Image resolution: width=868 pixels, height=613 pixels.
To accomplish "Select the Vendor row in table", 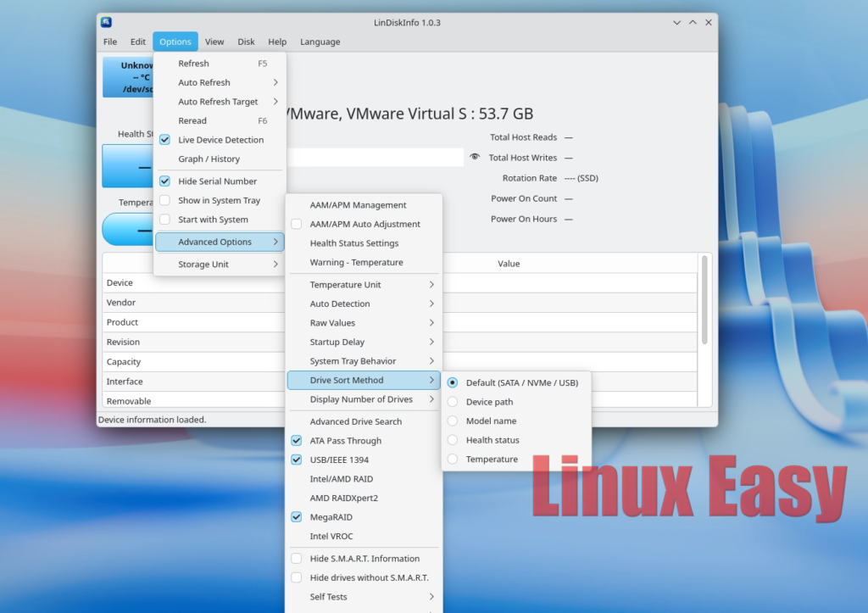I will [400, 303].
